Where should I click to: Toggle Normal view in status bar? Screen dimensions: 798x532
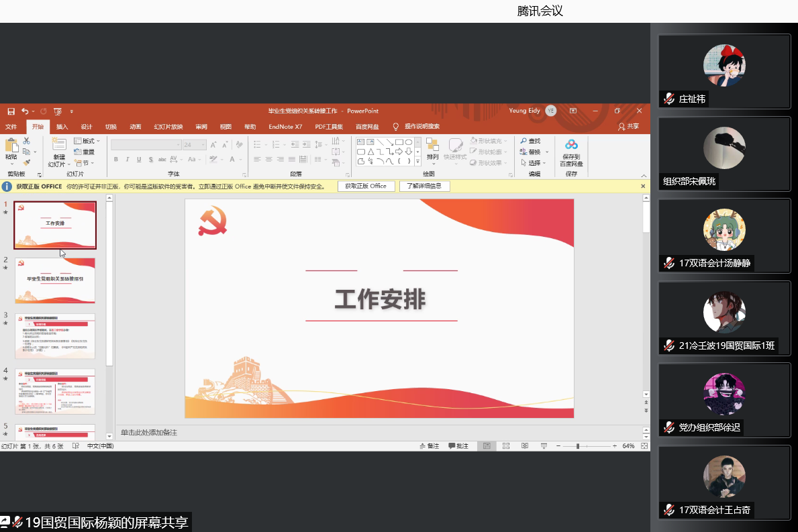click(x=487, y=446)
